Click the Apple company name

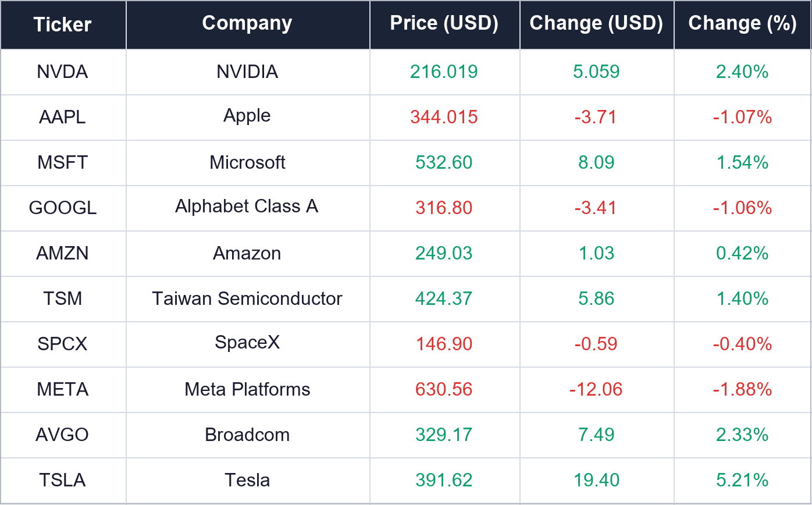pos(247,116)
